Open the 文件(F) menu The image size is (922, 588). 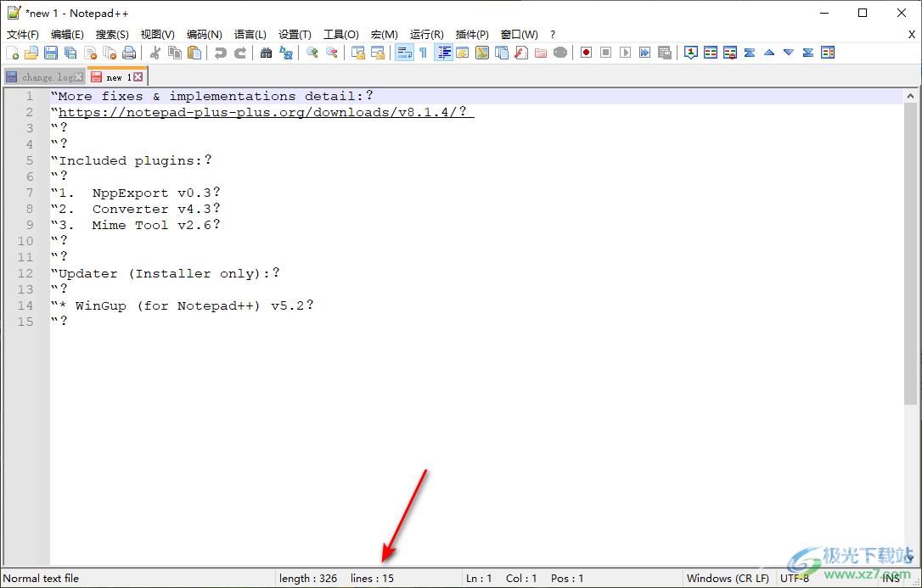click(23, 35)
